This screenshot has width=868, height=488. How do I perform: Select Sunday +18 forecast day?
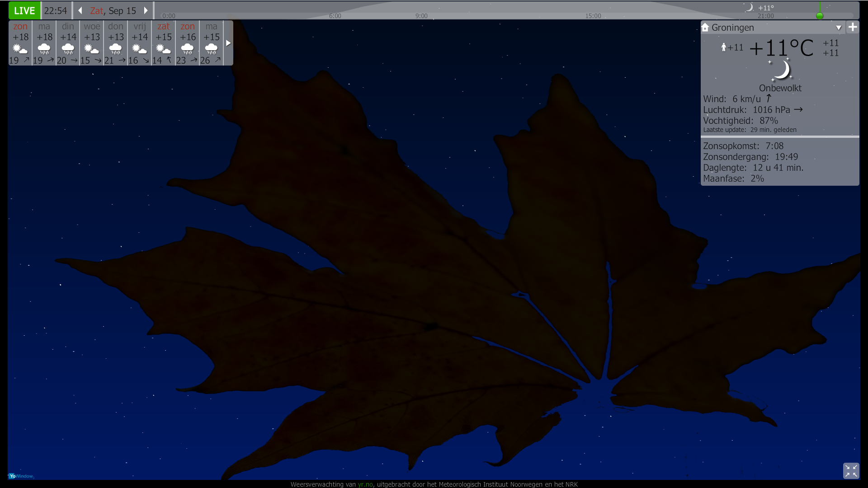point(20,43)
